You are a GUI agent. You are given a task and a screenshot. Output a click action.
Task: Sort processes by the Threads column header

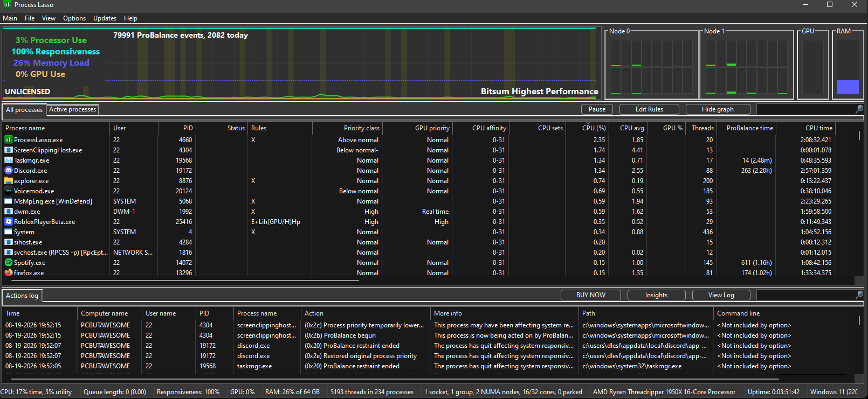click(x=701, y=128)
